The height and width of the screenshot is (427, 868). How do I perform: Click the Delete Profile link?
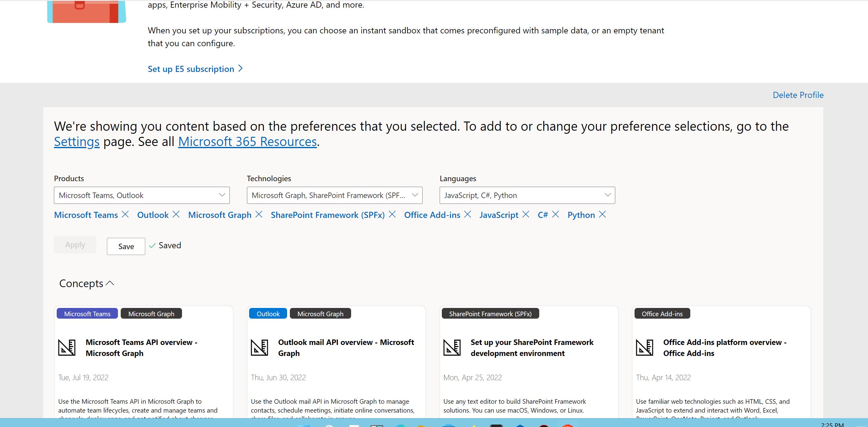798,95
